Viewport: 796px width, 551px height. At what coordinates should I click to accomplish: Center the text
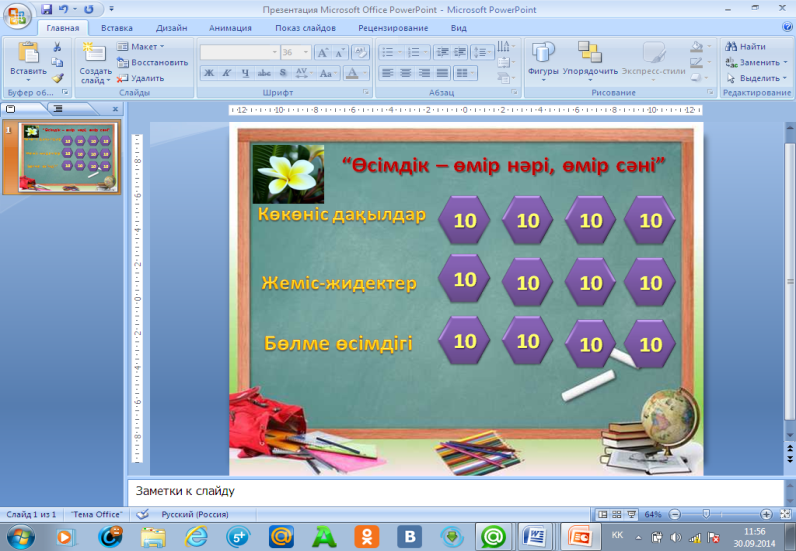(x=406, y=73)
